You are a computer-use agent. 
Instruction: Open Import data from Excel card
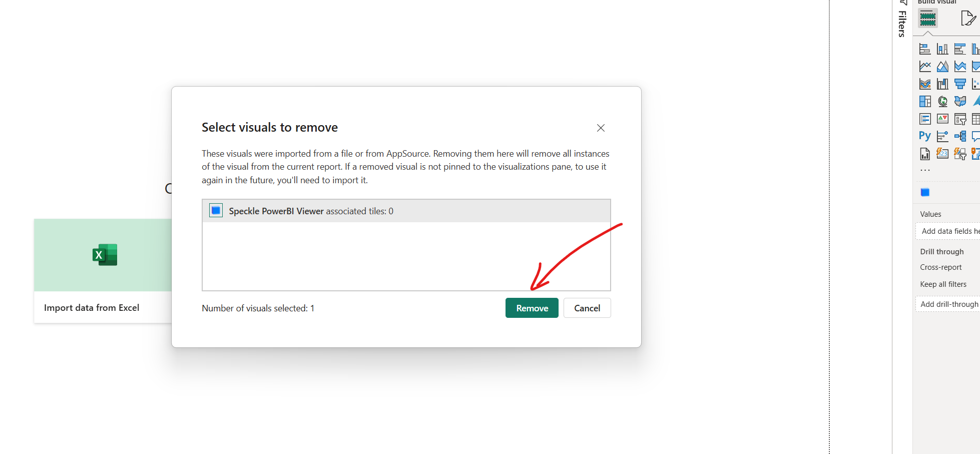103,271
